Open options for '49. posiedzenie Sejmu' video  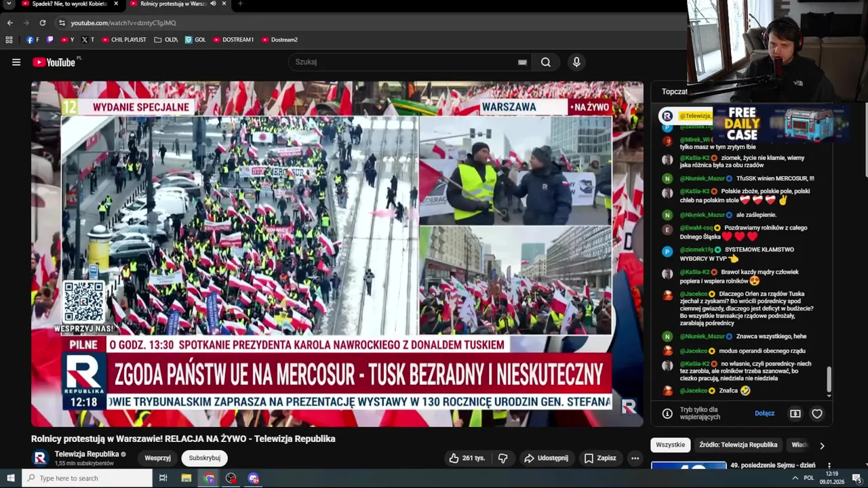click(829, 466)
